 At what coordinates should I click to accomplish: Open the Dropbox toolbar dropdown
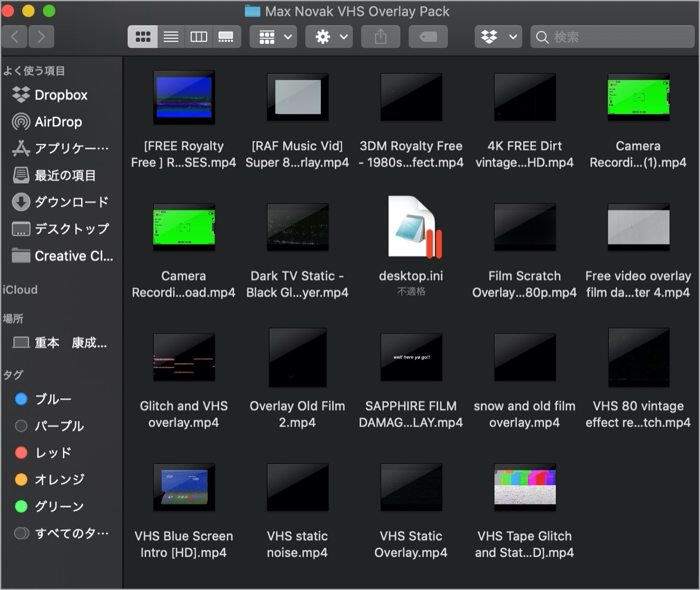point(498,37)
